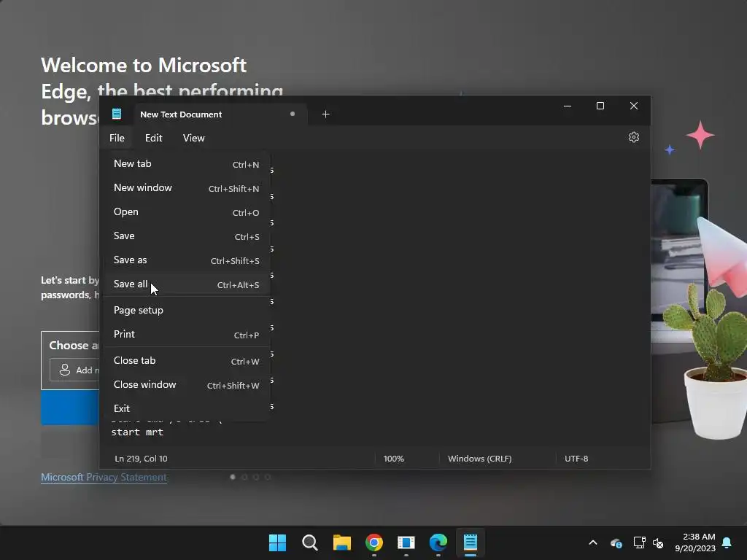Image resolution: width=747 pixels, height=560 pixels.
Task: Choose Save as from the menu
Action: point(186,260)
